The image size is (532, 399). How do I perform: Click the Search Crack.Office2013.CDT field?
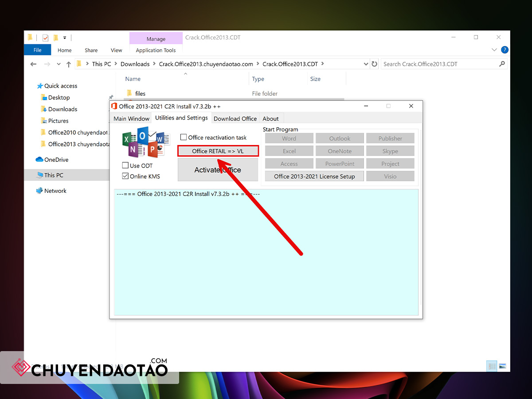click(x=440, y=64)
